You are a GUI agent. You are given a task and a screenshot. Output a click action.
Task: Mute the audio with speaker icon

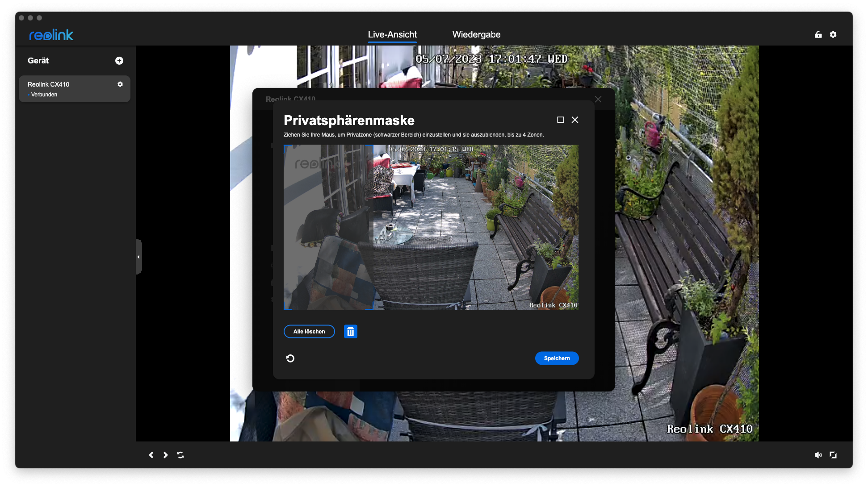click(818, 455)
